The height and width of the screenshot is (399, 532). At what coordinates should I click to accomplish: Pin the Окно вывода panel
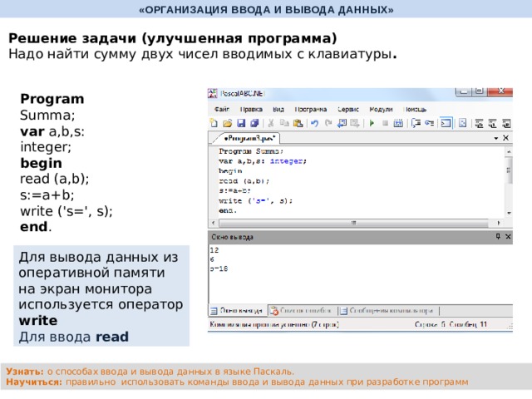pyautogui.click(x=498, y=236)
